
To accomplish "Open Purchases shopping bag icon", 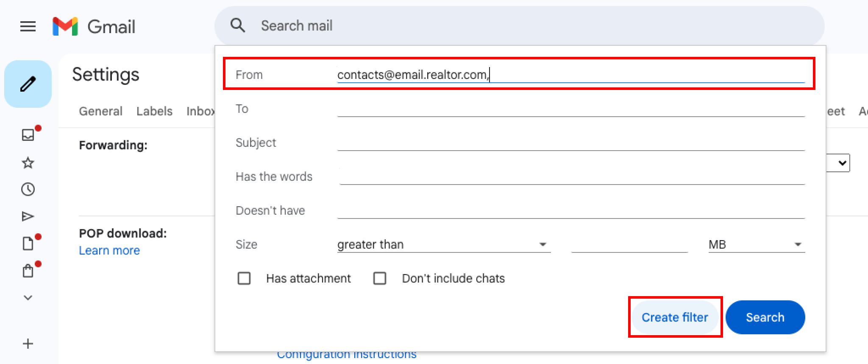I will tap(28, 271).
